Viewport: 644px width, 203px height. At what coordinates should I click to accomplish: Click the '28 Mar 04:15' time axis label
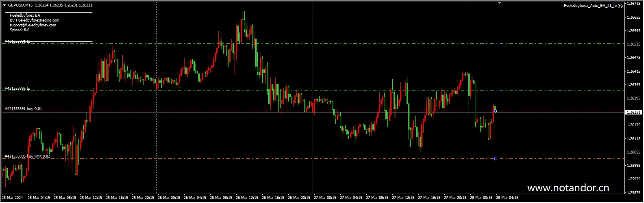[x=507, y=198]
